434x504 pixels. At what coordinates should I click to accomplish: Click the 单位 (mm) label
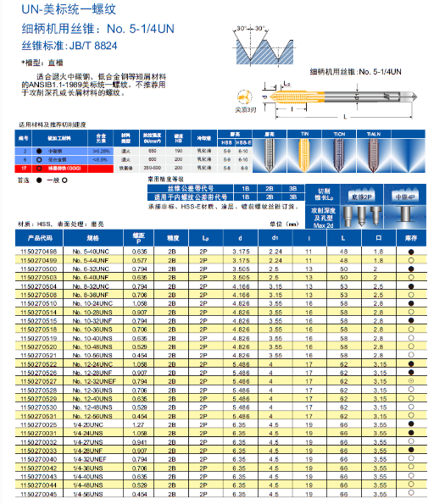pyautogui.click(x=284, y=224)
